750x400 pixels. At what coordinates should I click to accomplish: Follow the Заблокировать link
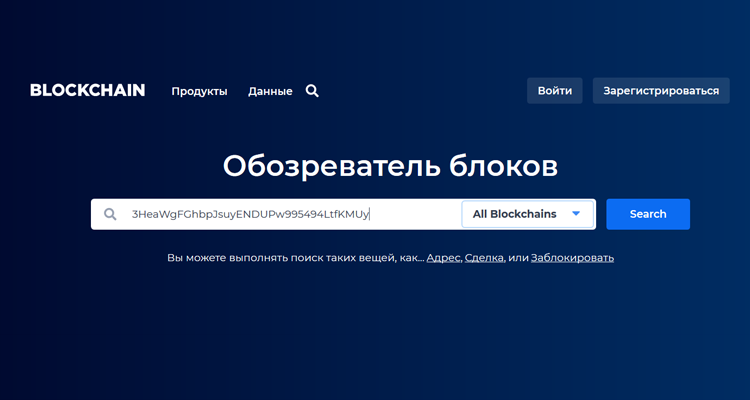coord(573,258)
